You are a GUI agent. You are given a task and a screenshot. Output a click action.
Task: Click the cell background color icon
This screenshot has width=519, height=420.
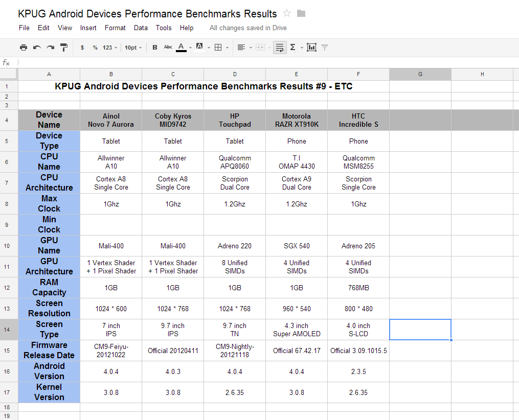pyautogui.click(x=199, y=48)
